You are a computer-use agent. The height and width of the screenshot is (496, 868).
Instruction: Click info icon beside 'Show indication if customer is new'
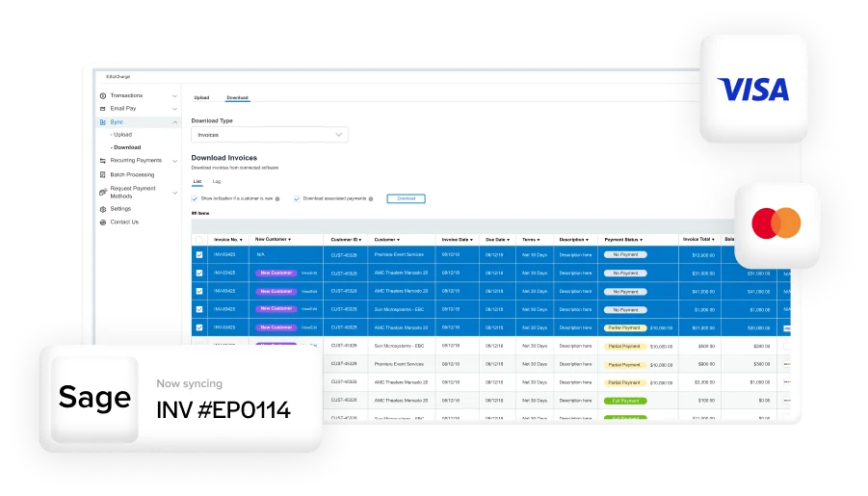click(x=277, y=198)
